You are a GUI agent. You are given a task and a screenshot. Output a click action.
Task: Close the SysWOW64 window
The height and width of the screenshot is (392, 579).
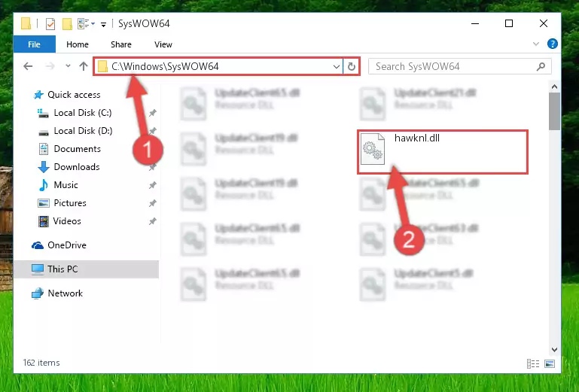click(543, 23)
